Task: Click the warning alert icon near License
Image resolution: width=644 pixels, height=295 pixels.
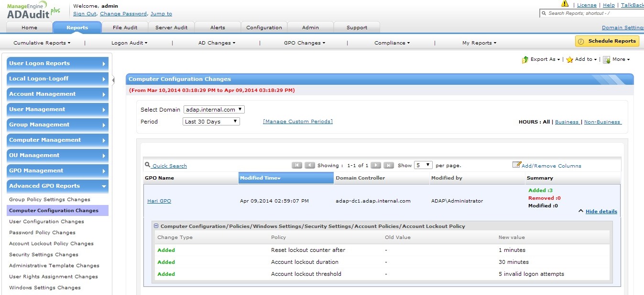Action: [x=565, y=4]
